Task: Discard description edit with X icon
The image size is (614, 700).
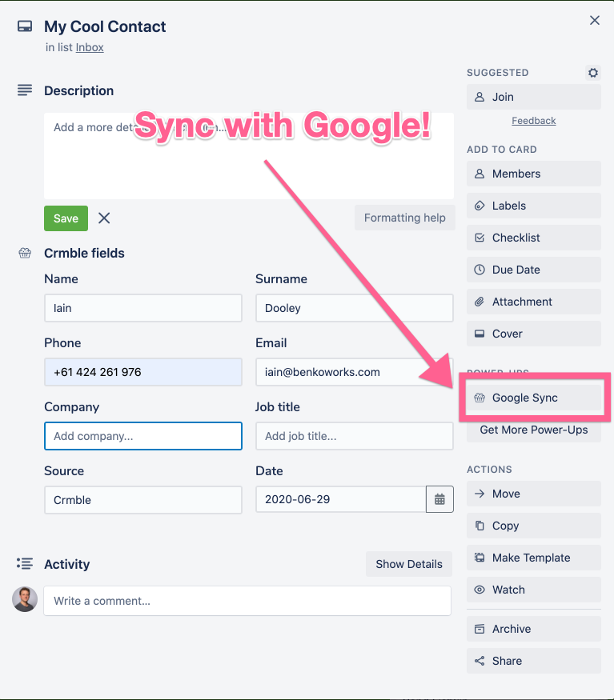Action: point(104,218)
